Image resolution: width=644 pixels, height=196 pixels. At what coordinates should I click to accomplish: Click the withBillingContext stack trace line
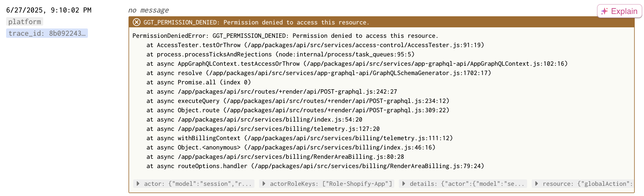300,138
